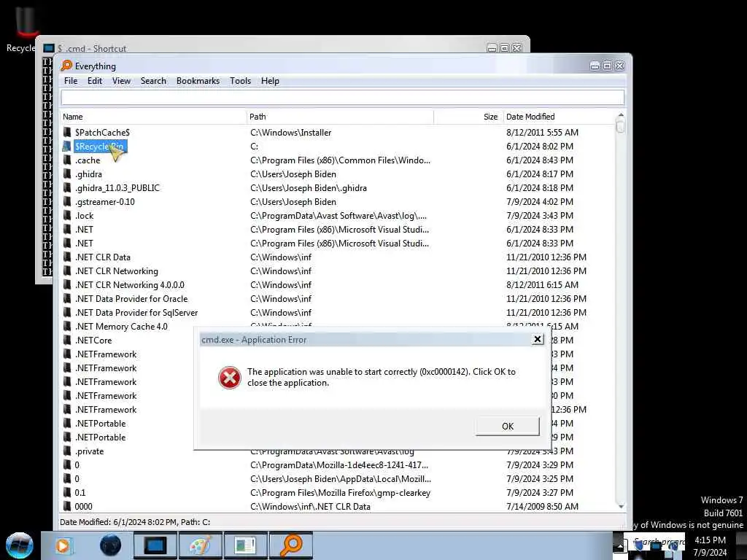This screenshot has width=747, height=560.
Task: Sort results by Path column header
Action: 340,117
